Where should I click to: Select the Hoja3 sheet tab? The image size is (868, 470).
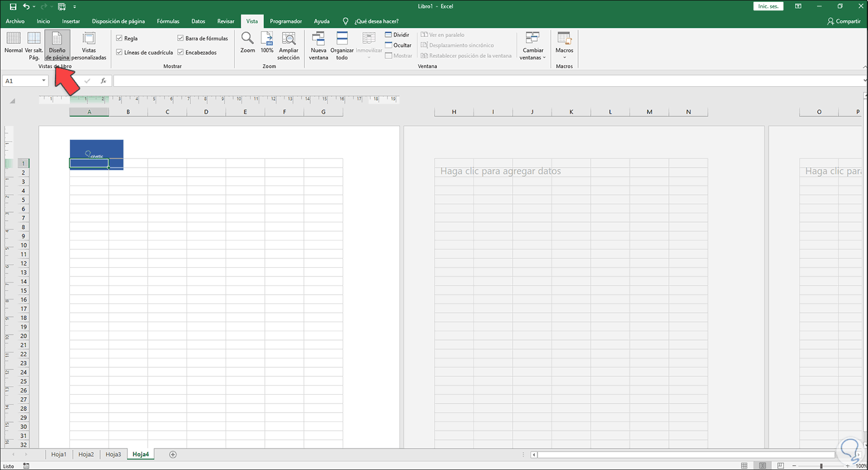[113, 454]
